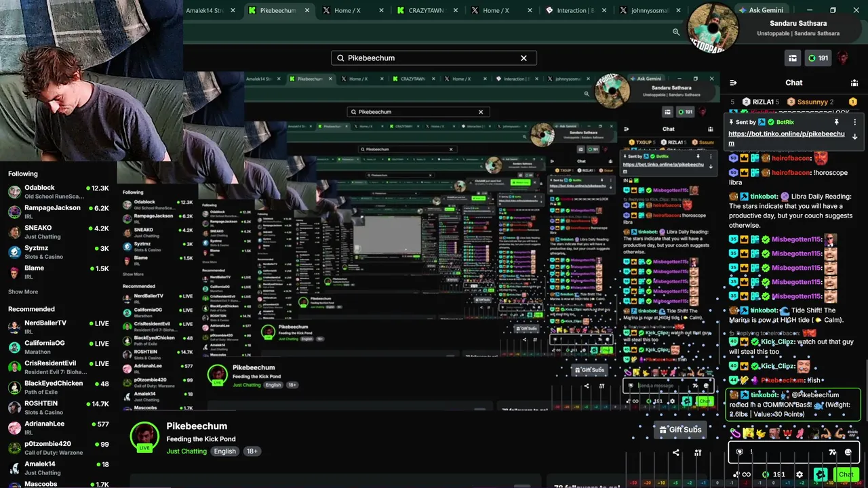Send message with green Chat button
The image size is (868, 488).
[x=846, y=474]
